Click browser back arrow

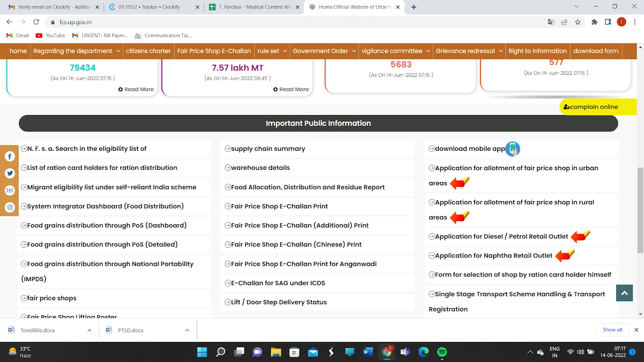click(9, 22)
